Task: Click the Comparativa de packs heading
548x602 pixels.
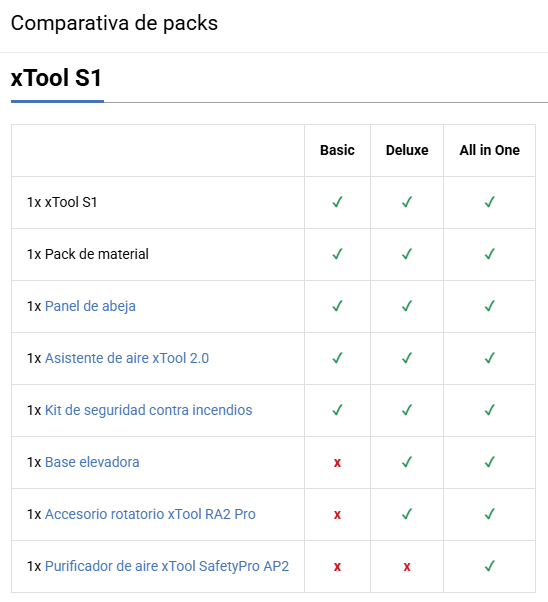Action: pos(114,23)
